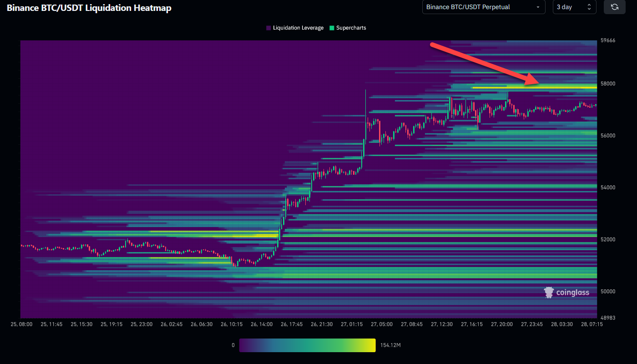Click the 28, 03:30 time axis label
Viewport: 637px width, 364px height.
click(562, 324)
